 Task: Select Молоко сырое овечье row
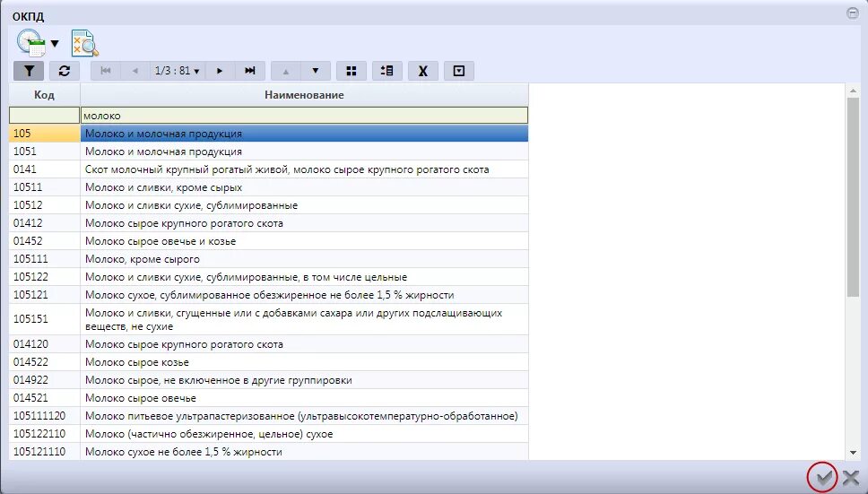[268, 398]
